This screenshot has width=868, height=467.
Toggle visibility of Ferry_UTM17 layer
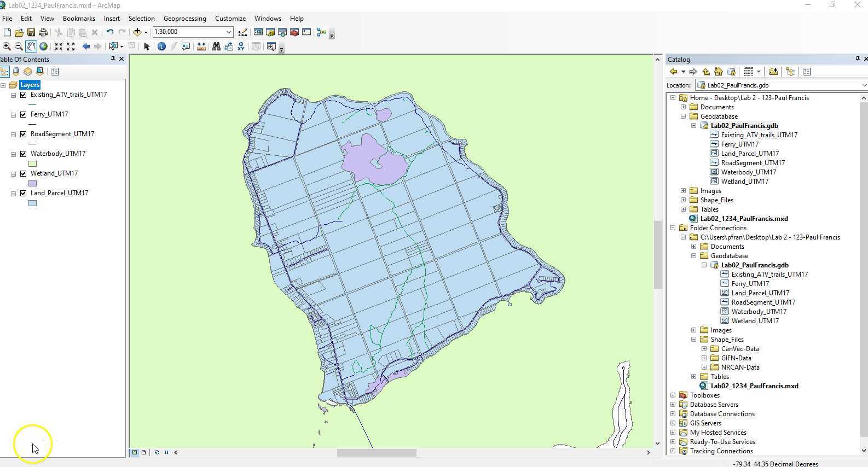24,114
